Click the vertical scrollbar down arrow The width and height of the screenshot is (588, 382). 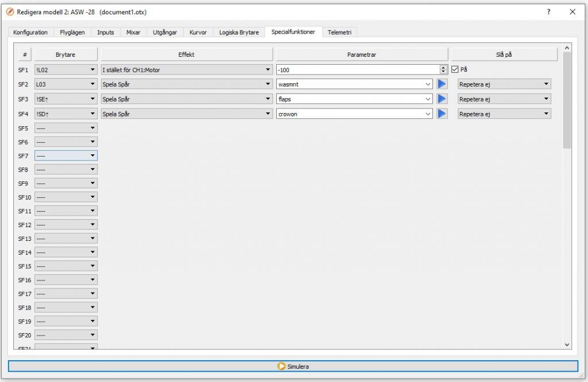coord(567,345)
